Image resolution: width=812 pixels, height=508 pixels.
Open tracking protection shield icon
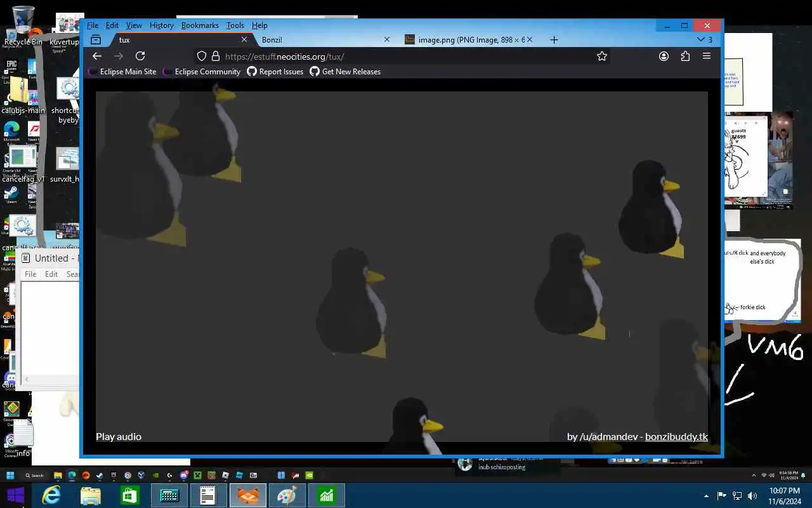tap(202, 56)
